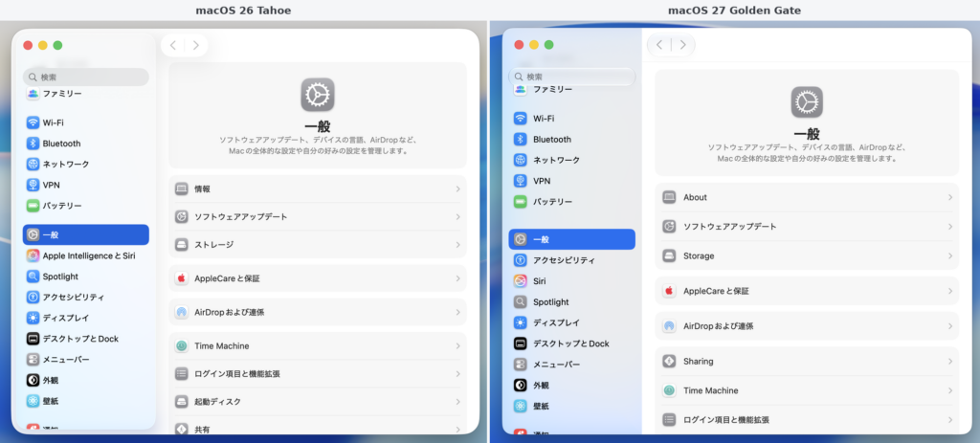Open 起動ディスク row in Tahoe window

(318, 402)
